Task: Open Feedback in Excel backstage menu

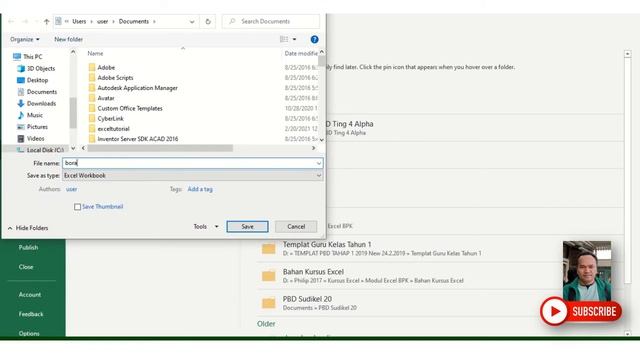Action: [x=31, y=314]
